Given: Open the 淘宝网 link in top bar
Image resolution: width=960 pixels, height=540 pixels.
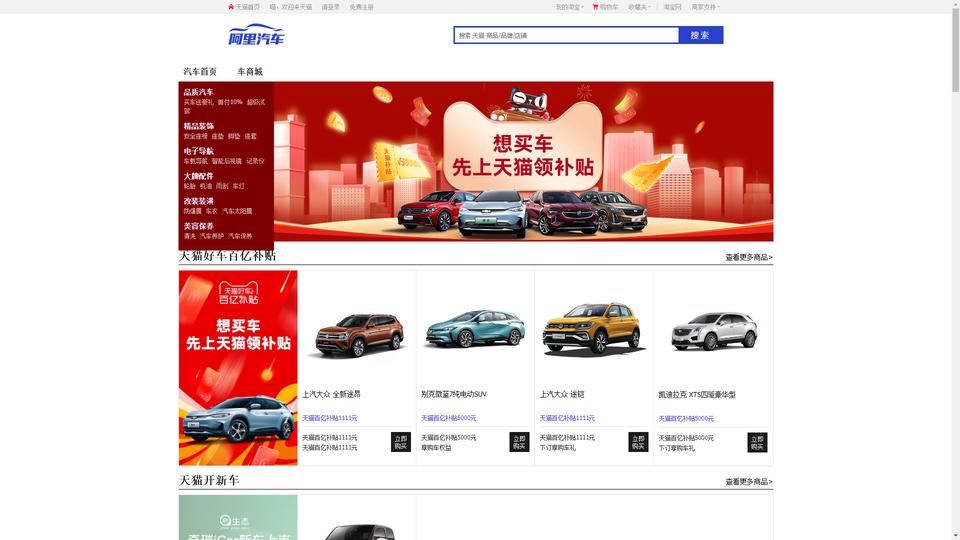Looking at the screenshot, I should click(x=672, y=7).
